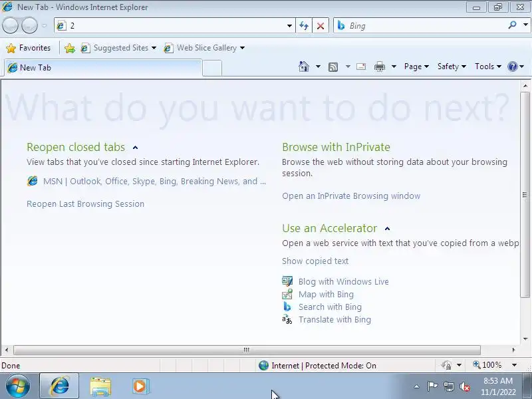Select the New Tab tab
Viewport: 532px width, 399px height.
coord(104,68)
